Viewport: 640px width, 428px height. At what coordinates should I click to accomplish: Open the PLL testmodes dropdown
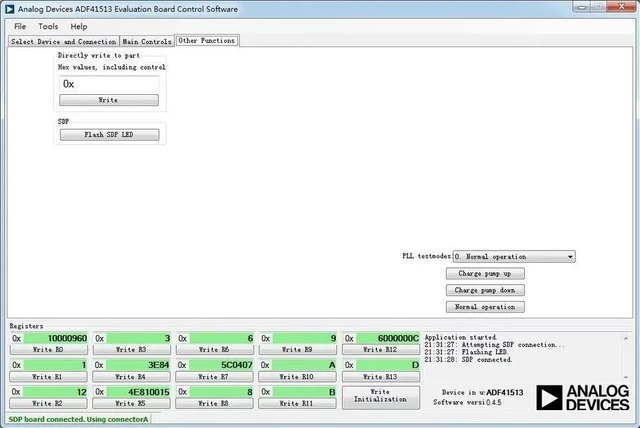click(514, 257)
